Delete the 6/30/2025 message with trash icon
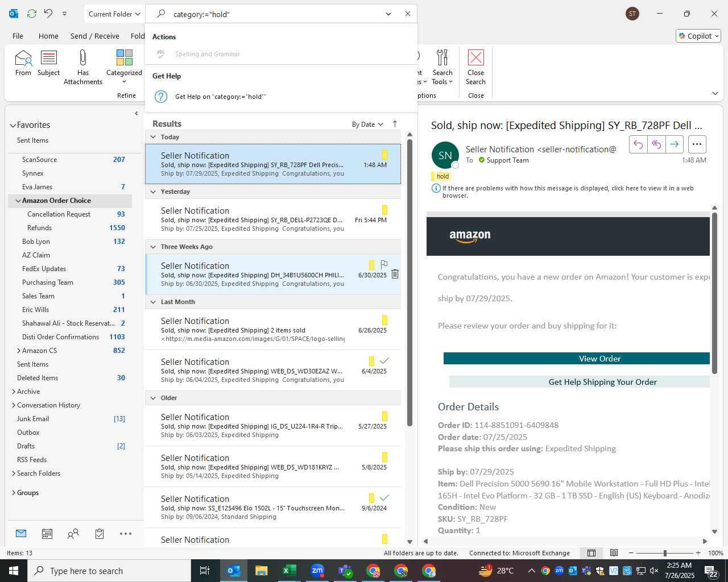Screen dimensions: 728x582 [x=395, y=275]
